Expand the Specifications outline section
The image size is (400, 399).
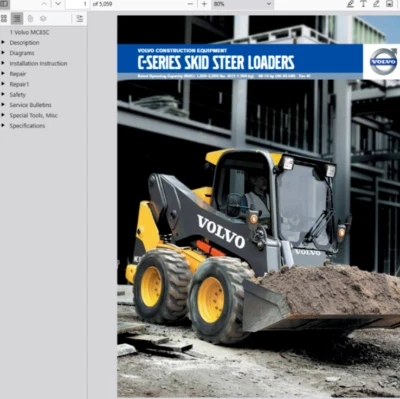[x=3, y=125]
